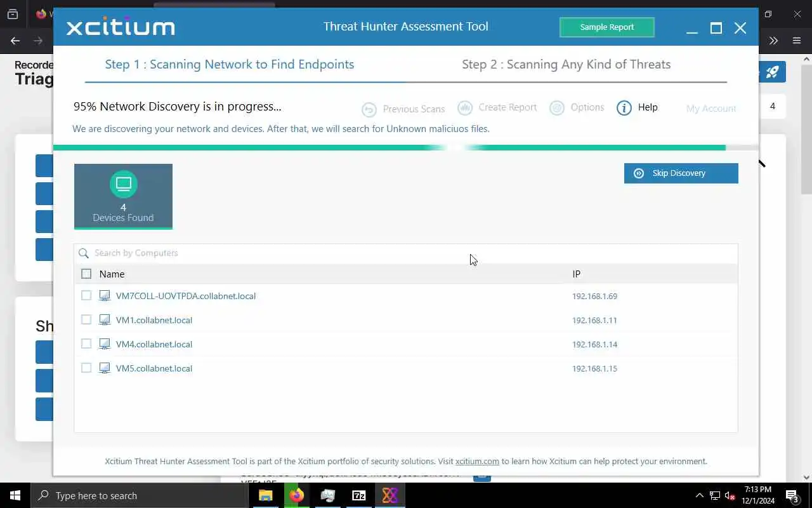Click IP address 192.168.1.14

[x=594, y=344]
